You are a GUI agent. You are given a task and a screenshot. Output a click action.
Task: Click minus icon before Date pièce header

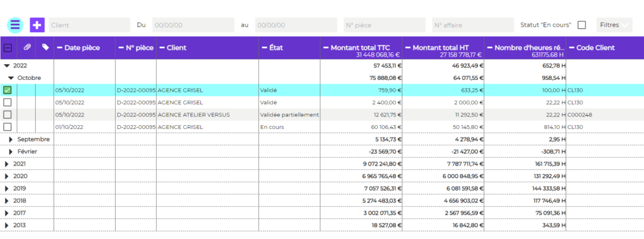[59, 48]
